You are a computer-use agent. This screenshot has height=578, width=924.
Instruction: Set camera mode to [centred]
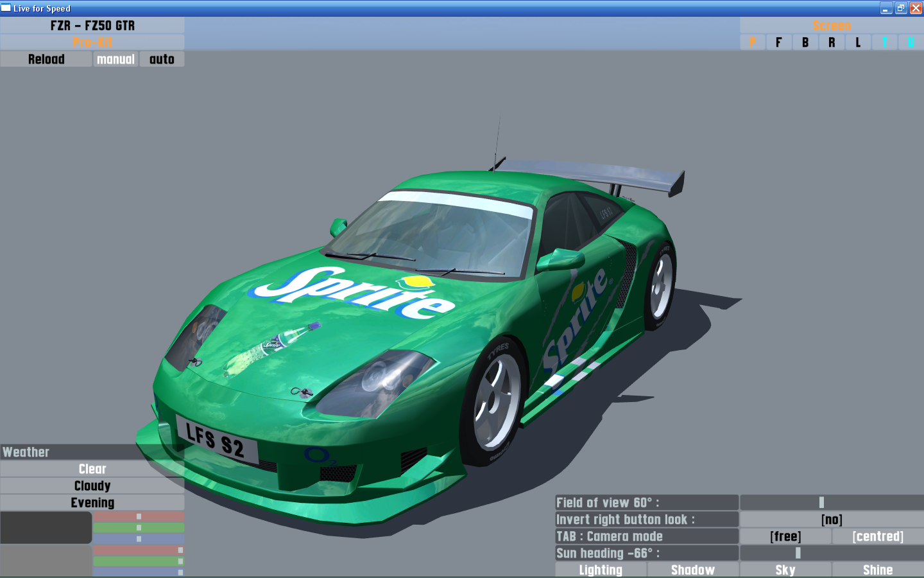tap(878, 536)
